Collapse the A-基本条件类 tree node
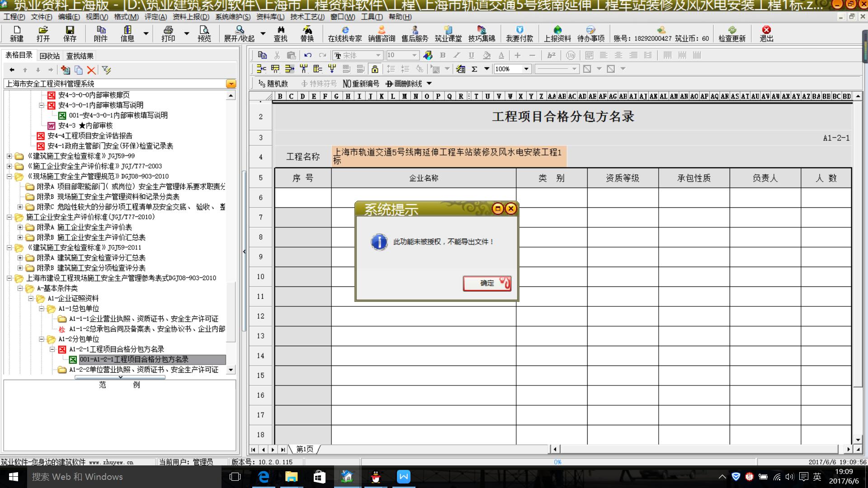 20,288
